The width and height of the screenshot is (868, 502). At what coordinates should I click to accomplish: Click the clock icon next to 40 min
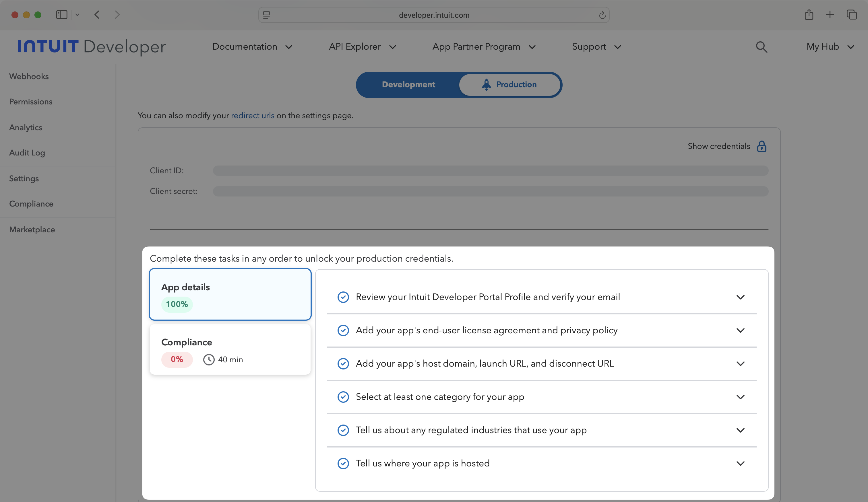point(209,359)
